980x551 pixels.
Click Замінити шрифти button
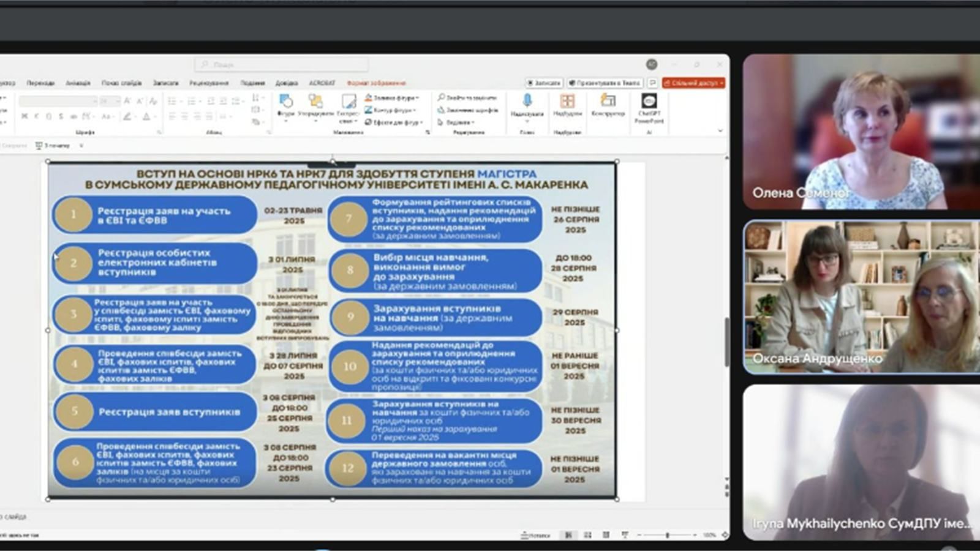(x=468, y=110)
